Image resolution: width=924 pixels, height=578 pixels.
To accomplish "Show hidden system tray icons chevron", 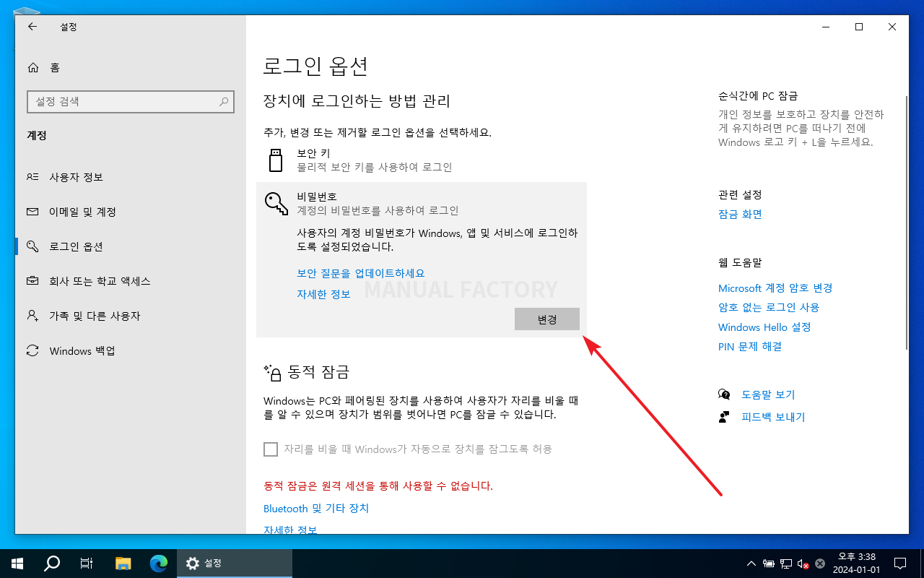I will 751,564.
